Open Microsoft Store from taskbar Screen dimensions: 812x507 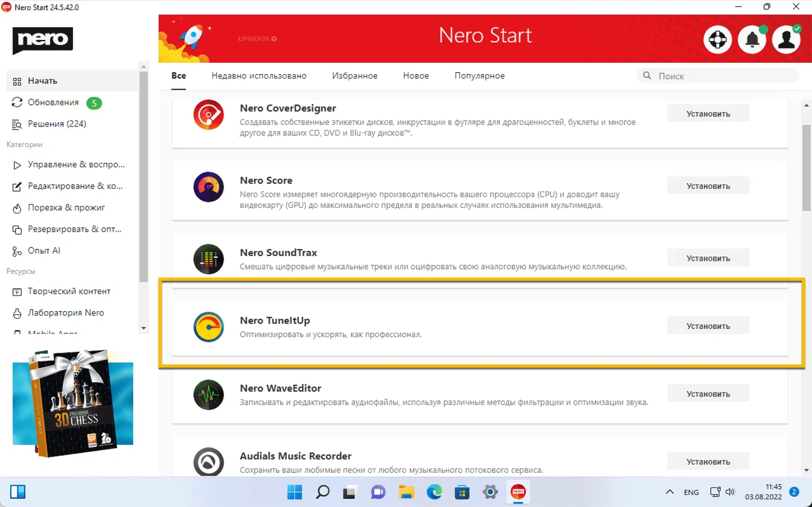pyautogui.click(x=462, y=492)
